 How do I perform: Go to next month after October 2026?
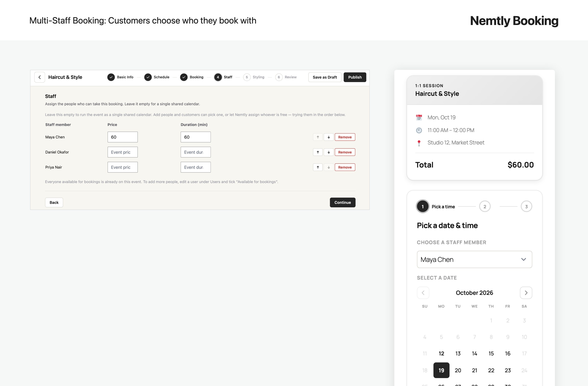tap(526, 293)
